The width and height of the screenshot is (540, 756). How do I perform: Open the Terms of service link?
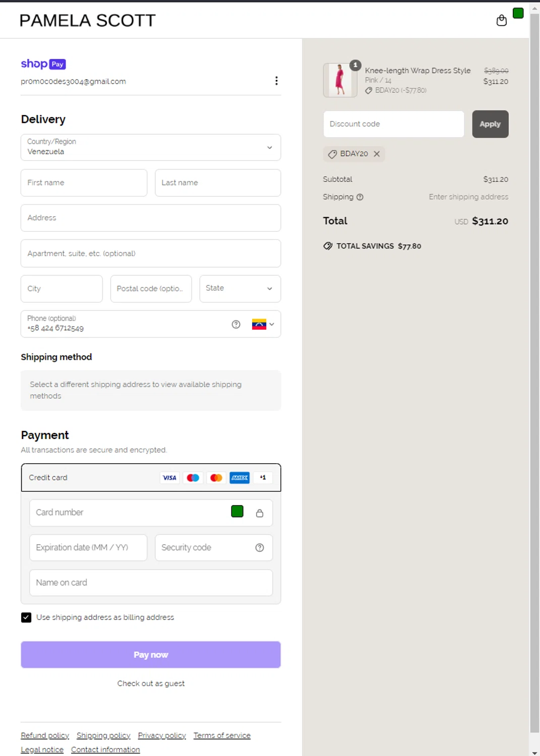(x=222, y=736)
